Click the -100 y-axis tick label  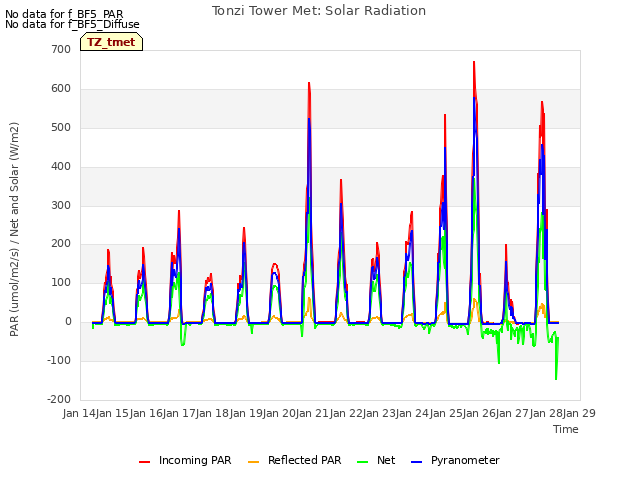59,360
